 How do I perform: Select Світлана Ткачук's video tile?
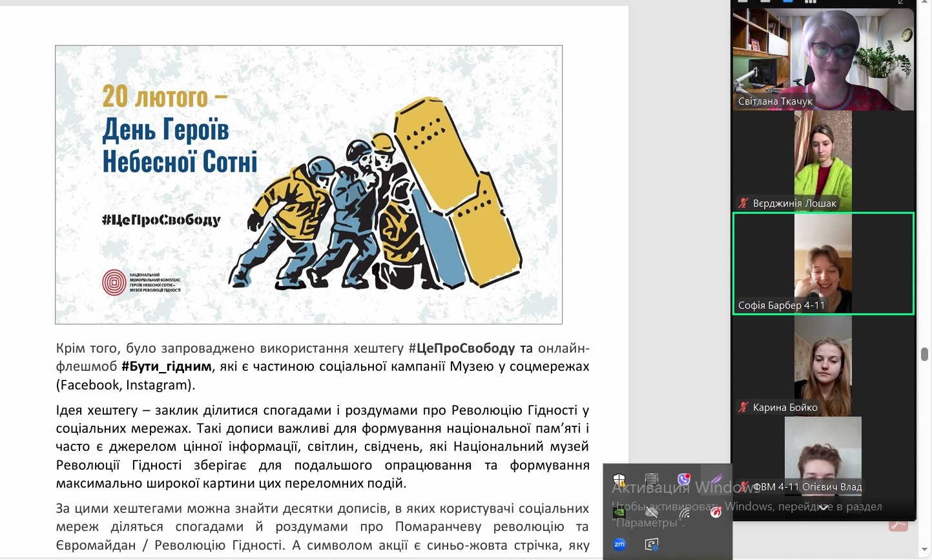tap(823, 59)
